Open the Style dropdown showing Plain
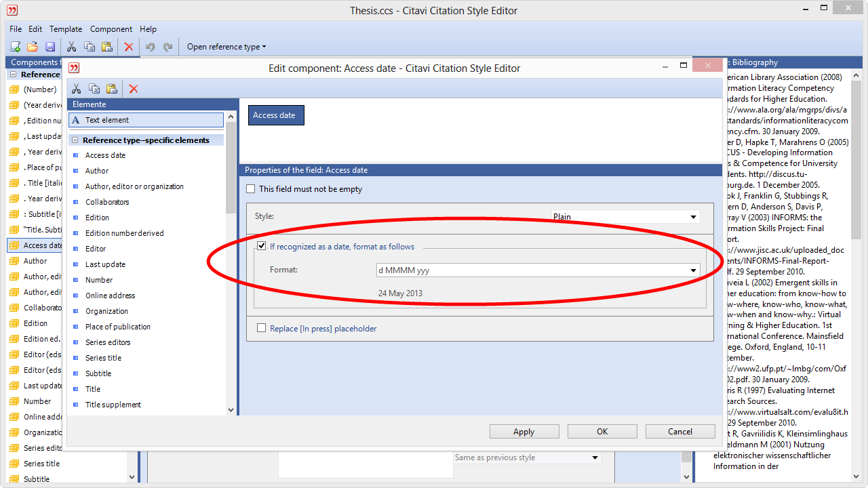Screen dimensions: 868x488 pyautogui.click(x=693, y=217)
